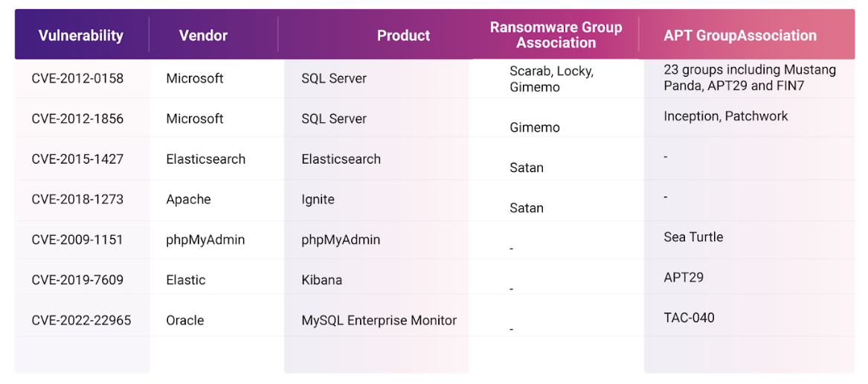Viewport: 868px width, 384px height.
Task: Click the CVE-2022-22965 identifier
Action: pos(81,321)
